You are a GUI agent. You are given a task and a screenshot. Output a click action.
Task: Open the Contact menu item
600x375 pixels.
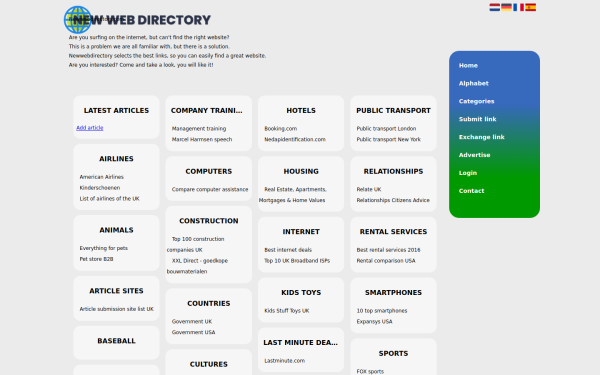[x=471, y=191]
